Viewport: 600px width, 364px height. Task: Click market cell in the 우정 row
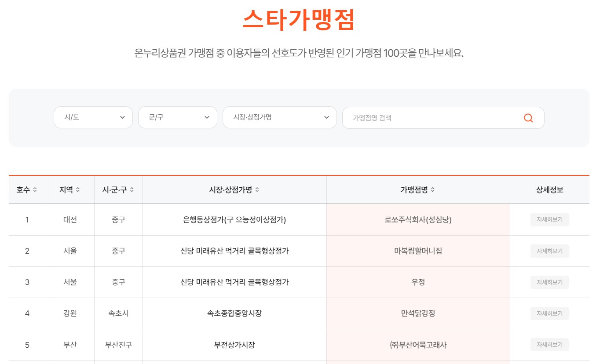[234, 282]
